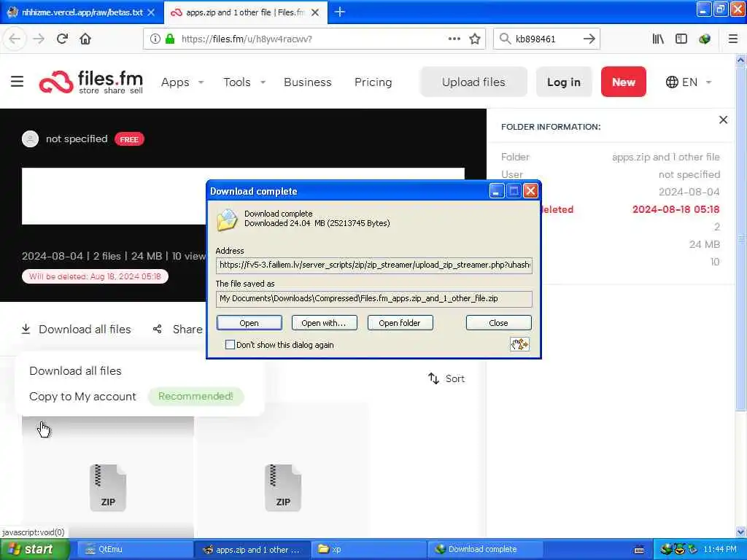
Task: Click The file saved as path field
Action: pyautogui.click(x=373, y=298)
